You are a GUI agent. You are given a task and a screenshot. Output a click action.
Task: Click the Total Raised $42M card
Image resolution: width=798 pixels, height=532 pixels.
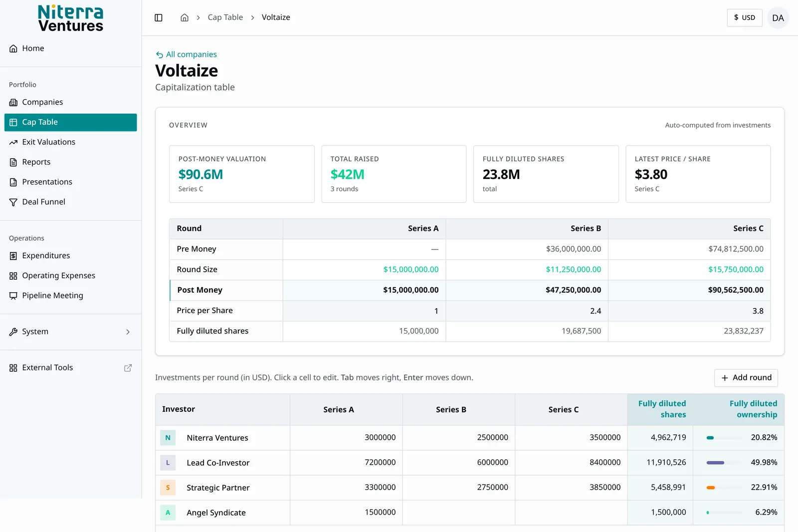coord(394,174)
